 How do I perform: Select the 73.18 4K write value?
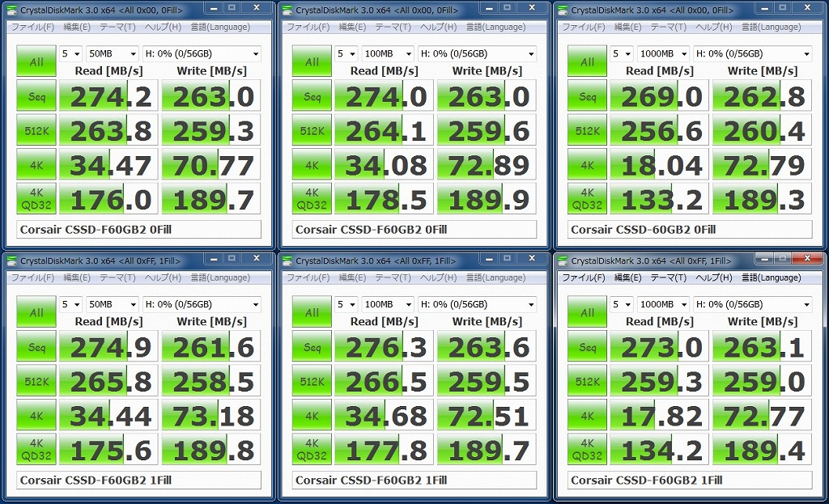[211, 415]
